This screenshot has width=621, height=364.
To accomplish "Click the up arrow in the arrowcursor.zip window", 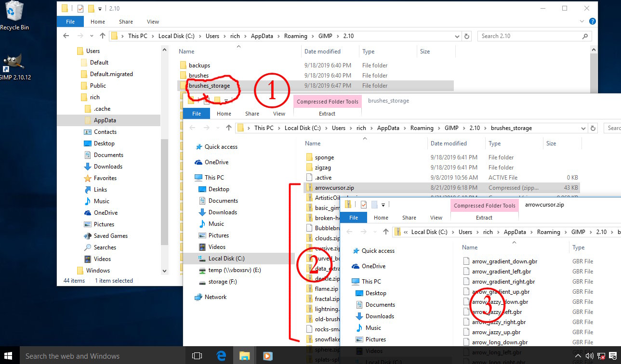I will pos(385,232).
